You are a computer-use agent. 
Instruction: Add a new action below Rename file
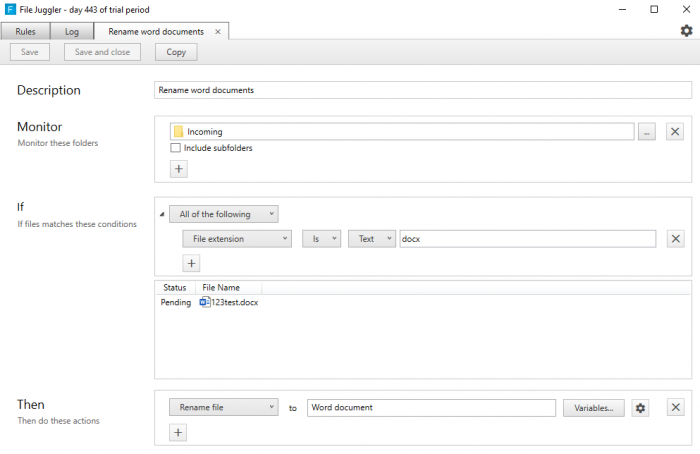(178, 433)
